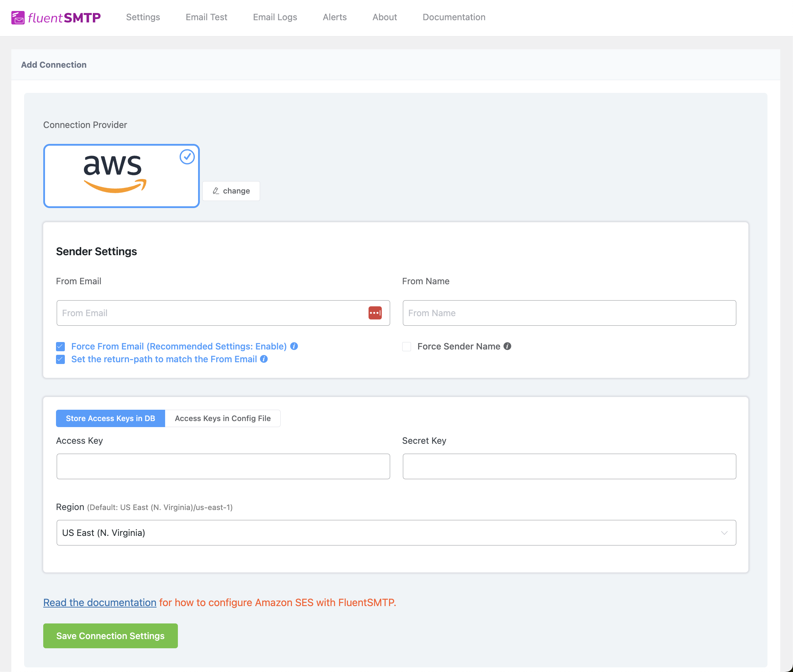This screenshot has height=672, width=793.
Task: Open the Email Logs menu
Action: coord(275,17)
